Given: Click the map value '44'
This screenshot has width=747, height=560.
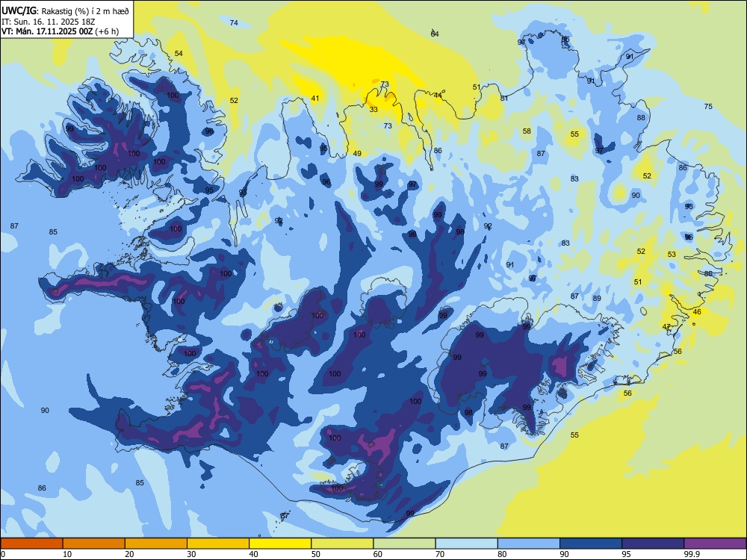Looking at the screenshot, I should (x=438, y=96).
